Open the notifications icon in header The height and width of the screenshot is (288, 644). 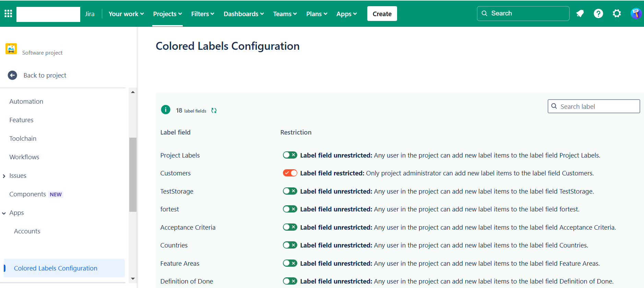(580, 14)
